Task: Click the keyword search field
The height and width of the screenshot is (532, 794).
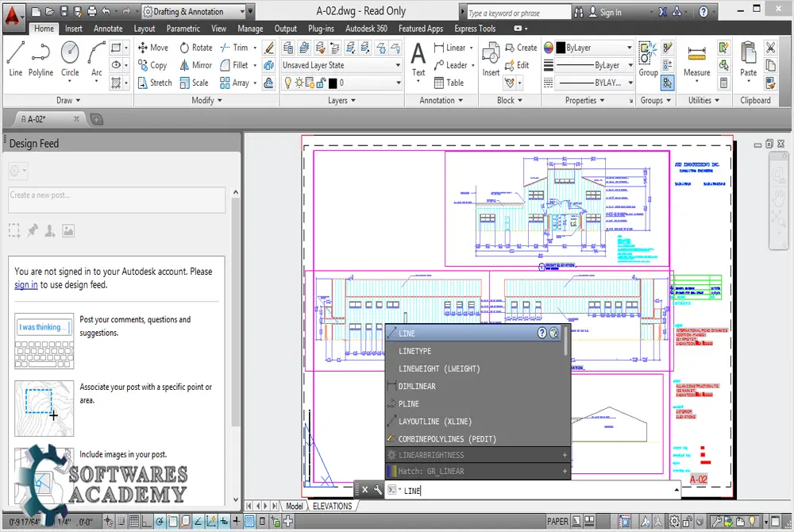Action: coord(518,12)
